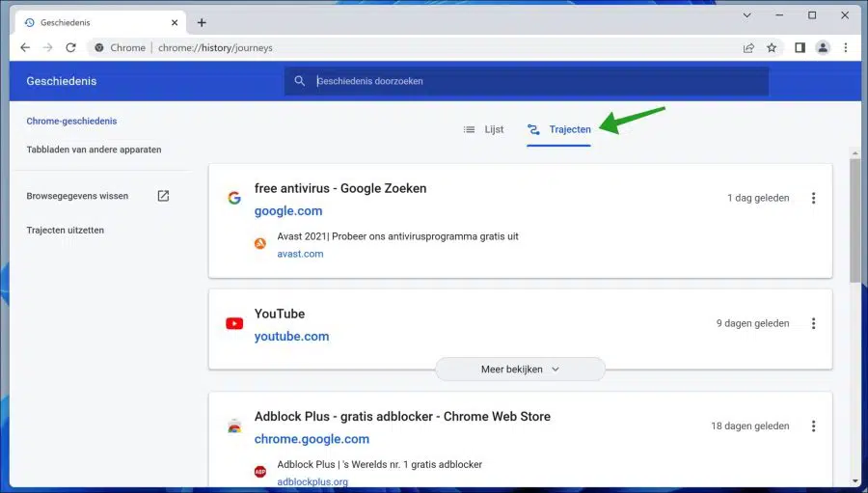The image size is (868, 493).
Task: Click the Avast orange favicon
Action: pos(260,243)
